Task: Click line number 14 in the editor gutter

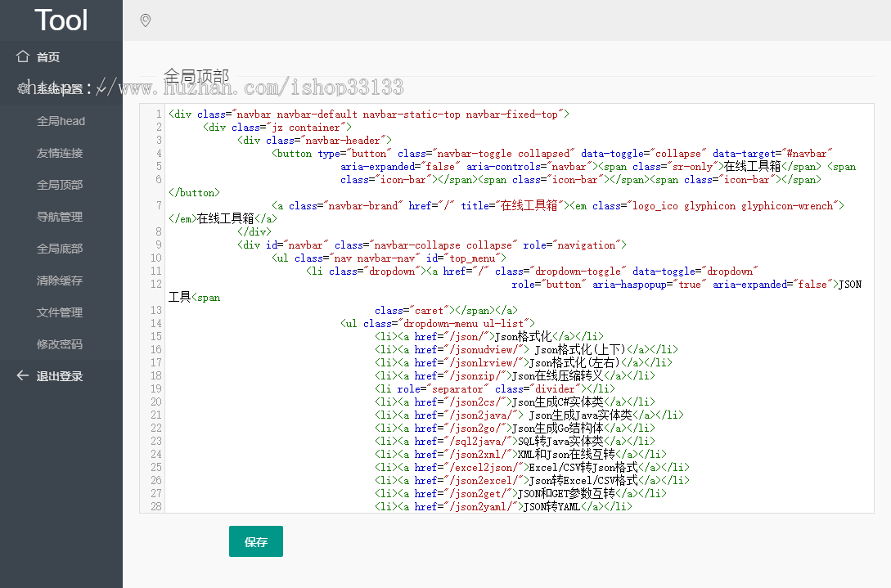Action: (155, 323)
